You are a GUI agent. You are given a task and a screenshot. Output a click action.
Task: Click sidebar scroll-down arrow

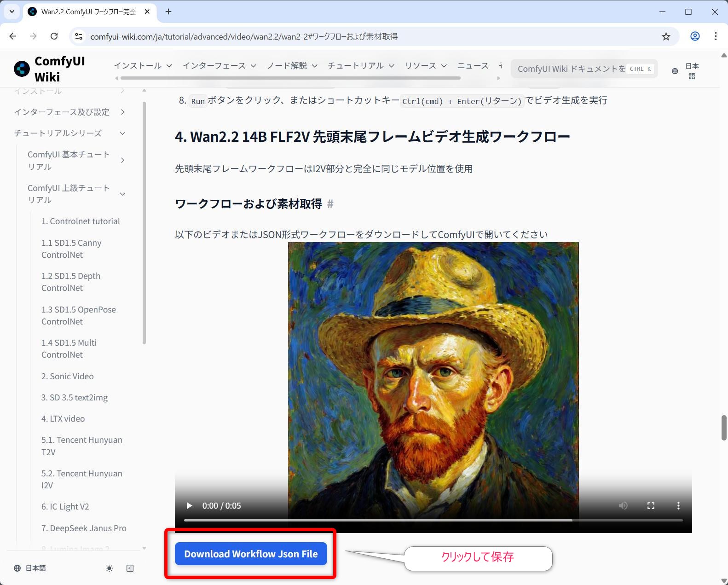click(144, 548)
